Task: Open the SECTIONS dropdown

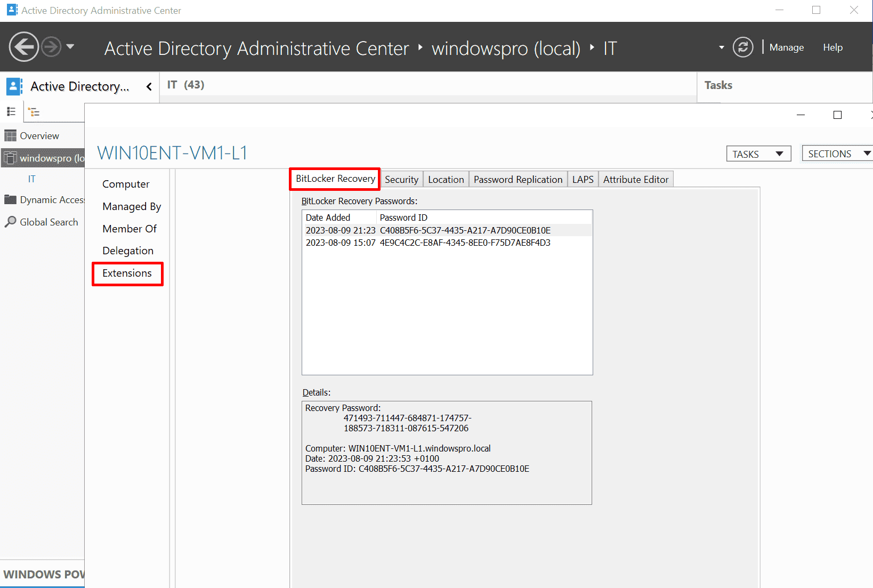Action: (837, 153)
